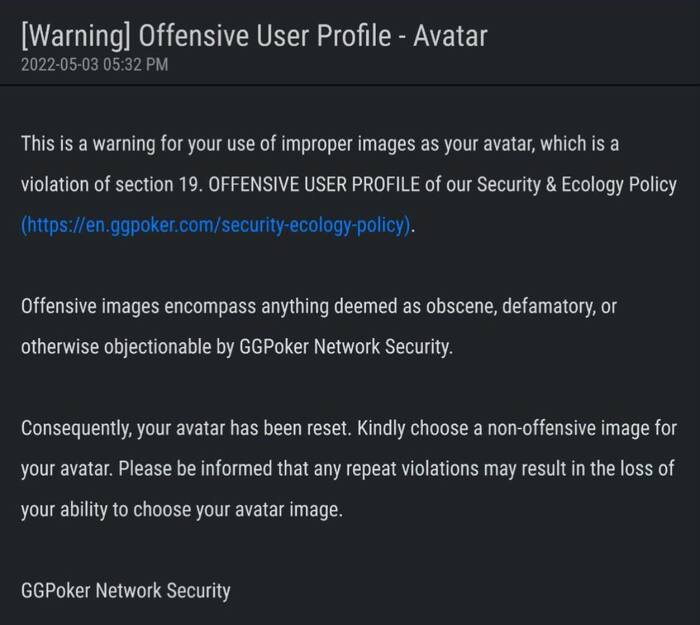700x625 pixels.
Task: Click the line starting "Offensive images encompass"
Action: (318, 307)
